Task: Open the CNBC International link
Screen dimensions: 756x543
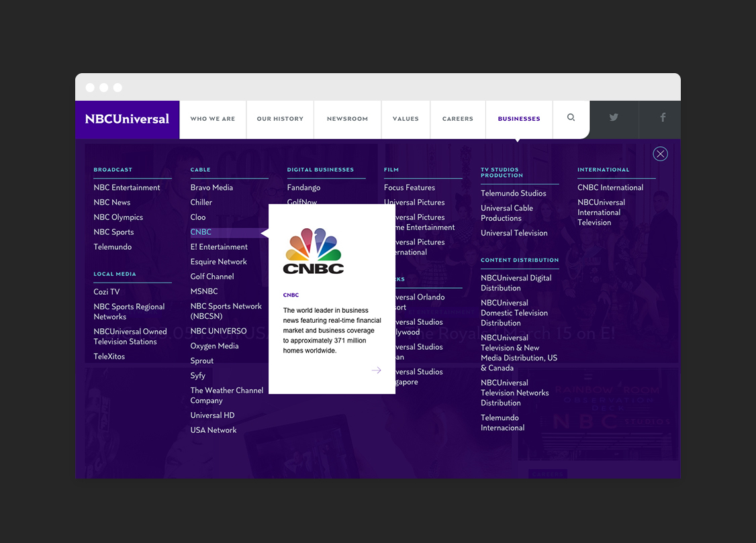Action: tap(610, 188)
